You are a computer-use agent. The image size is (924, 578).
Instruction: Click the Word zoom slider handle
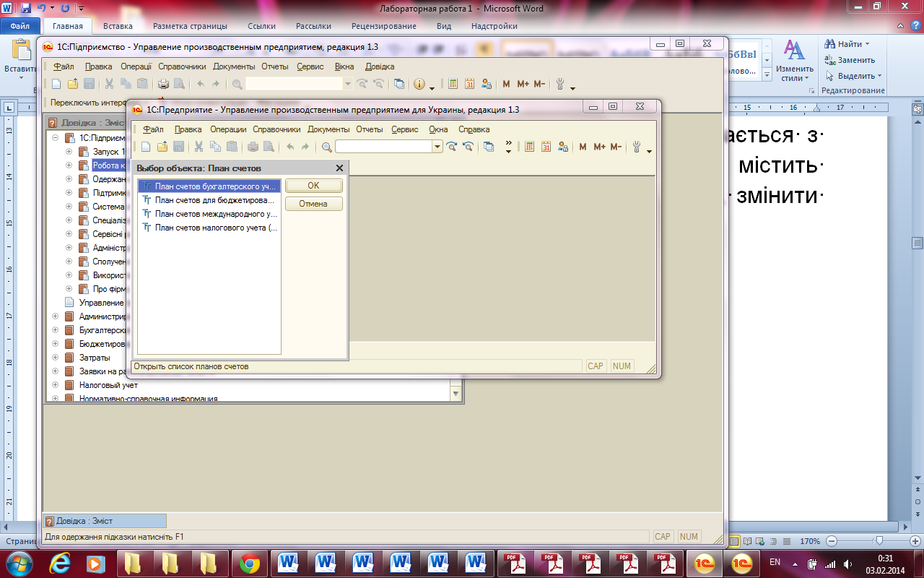879,541
